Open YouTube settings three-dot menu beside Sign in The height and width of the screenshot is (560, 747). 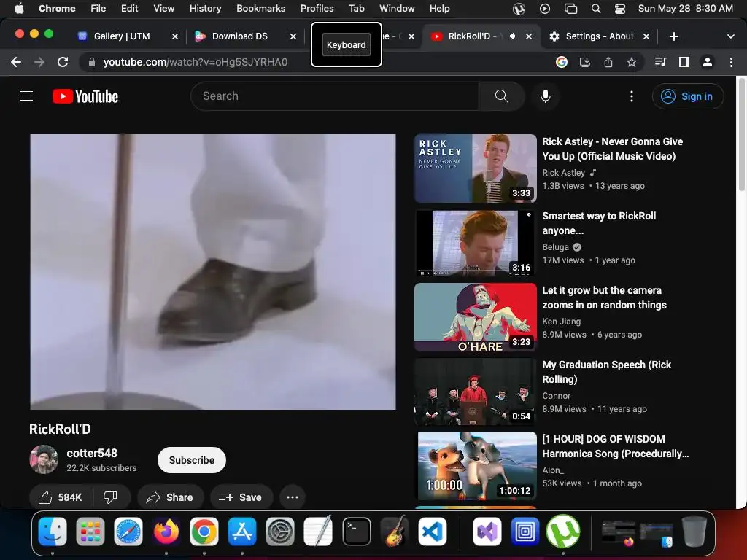pos(632,96)
